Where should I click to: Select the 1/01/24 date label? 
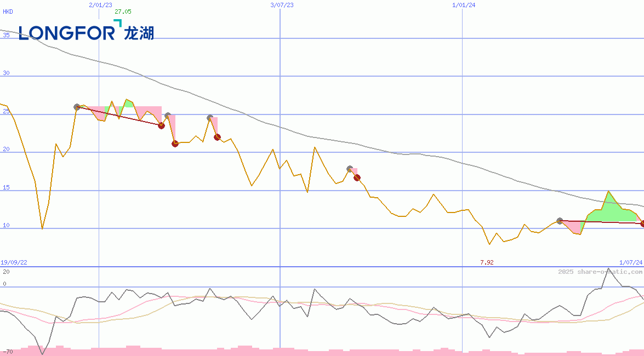click(x=464, y=5)
